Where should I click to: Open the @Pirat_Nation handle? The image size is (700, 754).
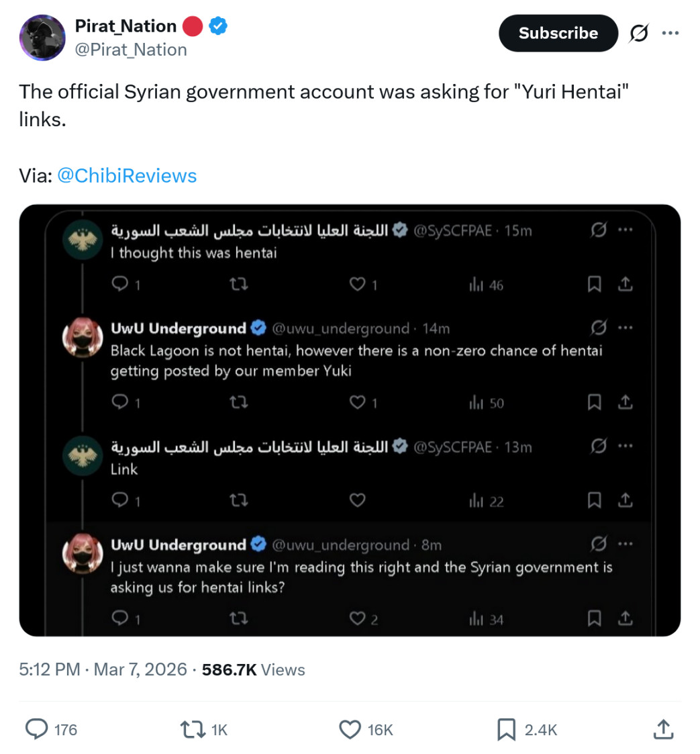131,50
